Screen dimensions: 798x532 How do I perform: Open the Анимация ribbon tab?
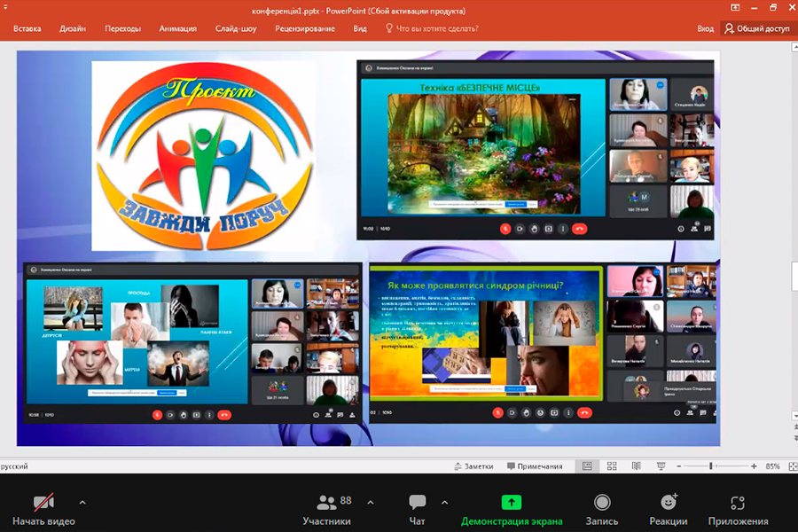click(177, 28)
